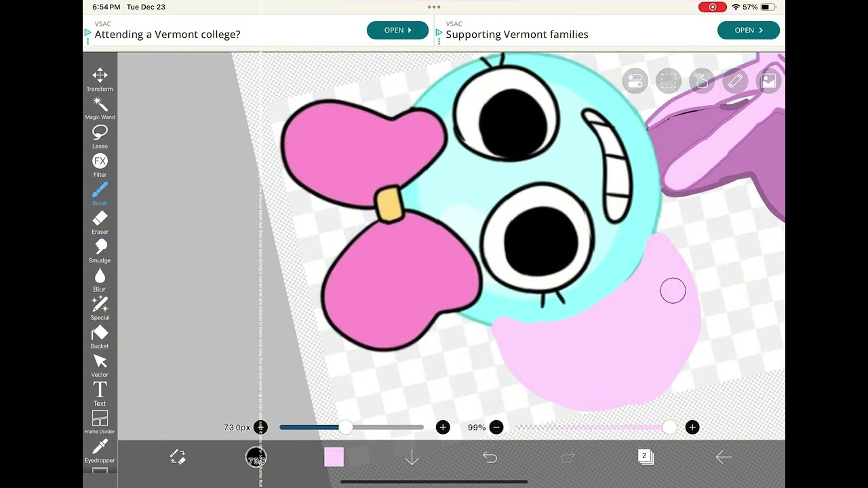Image resolution: width=868 pixels, height=488 pixels.
Task: Tap the stabilizer hand gesture icon
Action: tap(702, 81)
